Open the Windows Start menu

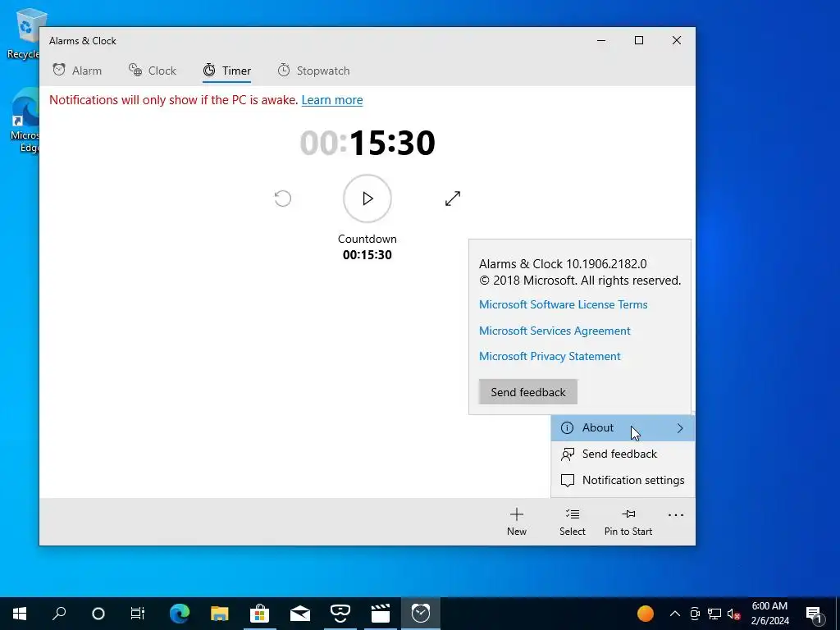20,614
